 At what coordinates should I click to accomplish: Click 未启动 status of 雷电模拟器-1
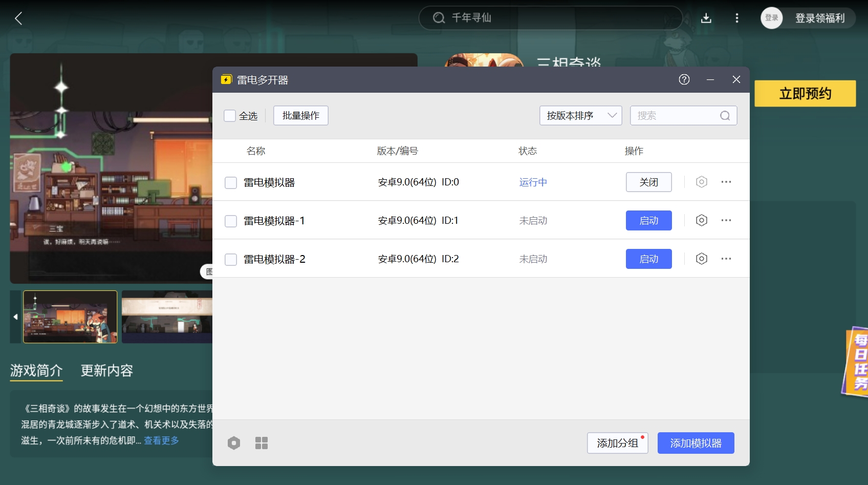point(533,221)
